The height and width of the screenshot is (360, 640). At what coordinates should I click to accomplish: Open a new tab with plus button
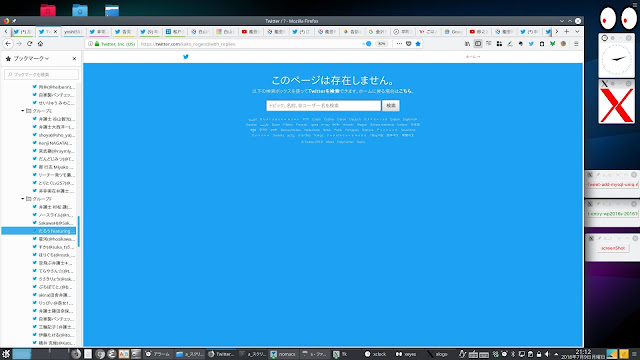click(567, 31)
